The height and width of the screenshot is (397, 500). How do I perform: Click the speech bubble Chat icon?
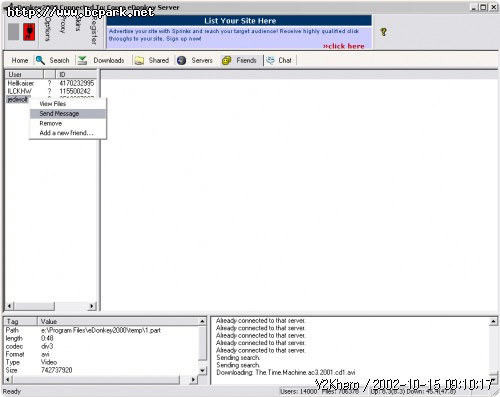pyautogui.click(x=270, y=60)
